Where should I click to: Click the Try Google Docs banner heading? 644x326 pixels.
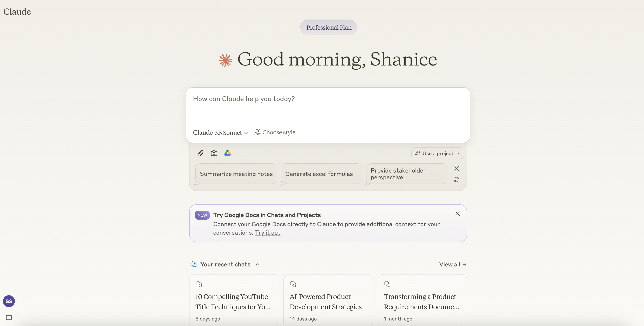pos(267,215)
